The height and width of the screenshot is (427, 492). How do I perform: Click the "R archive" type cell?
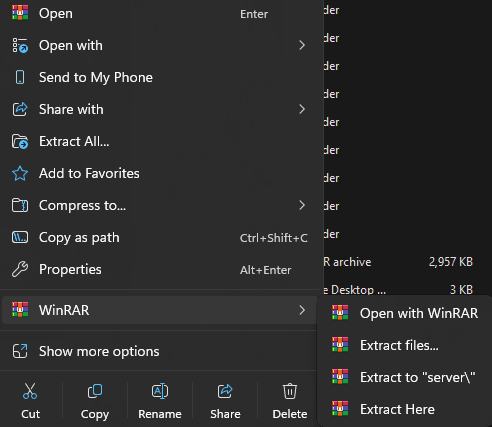click(347, 262)
